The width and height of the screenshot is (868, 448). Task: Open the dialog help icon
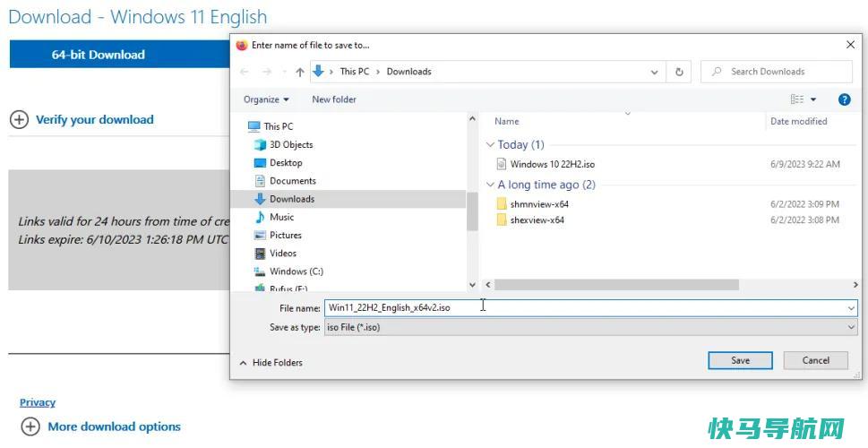(844, 99)
